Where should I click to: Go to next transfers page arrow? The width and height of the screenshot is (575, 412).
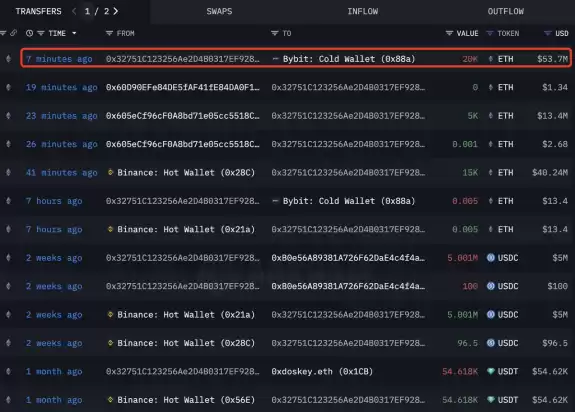(x=116, y=11)
